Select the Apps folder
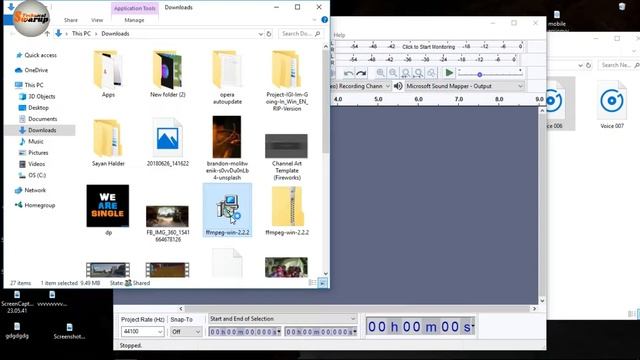 point(108,73)
